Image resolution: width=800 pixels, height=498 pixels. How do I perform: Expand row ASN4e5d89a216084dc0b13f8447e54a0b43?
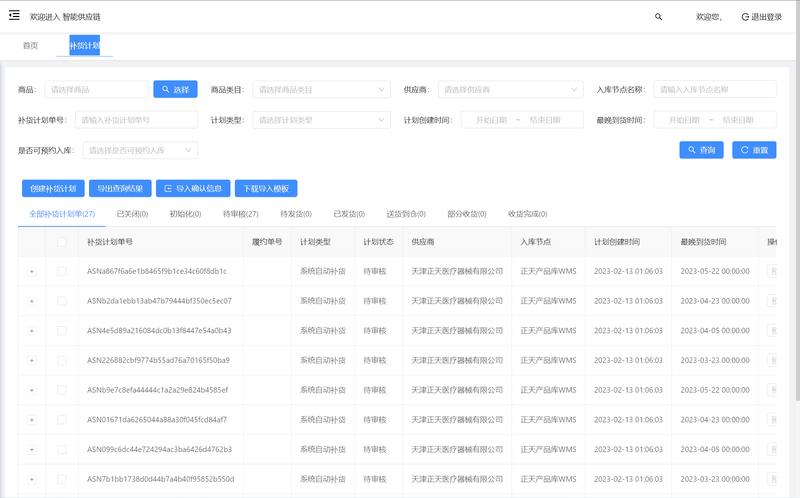point(32,331)
